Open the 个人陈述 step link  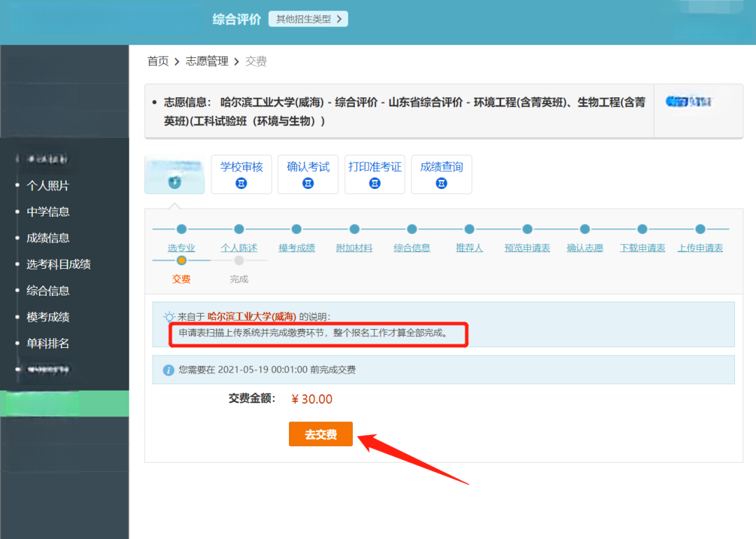pos(239,248)
